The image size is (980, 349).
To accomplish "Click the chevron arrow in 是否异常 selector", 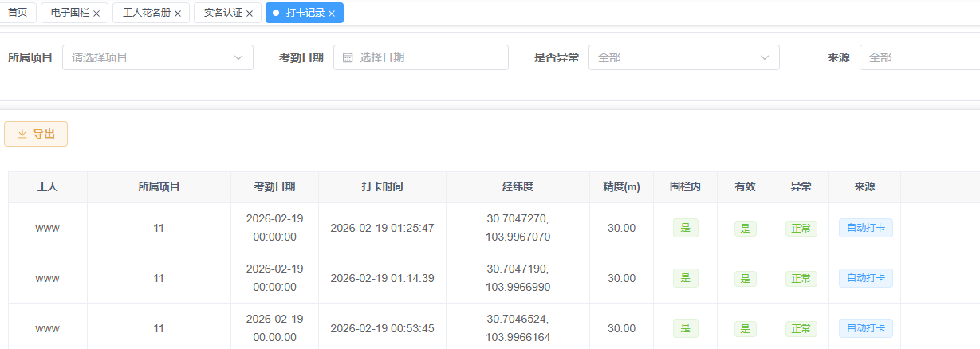I will coord(764,57).
